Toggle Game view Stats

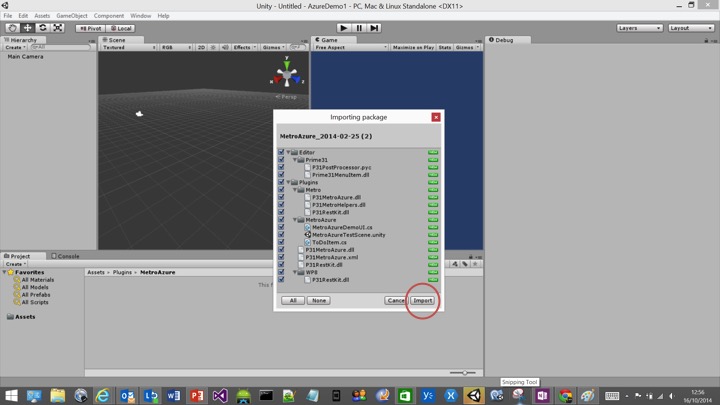[x=444, y=47]
